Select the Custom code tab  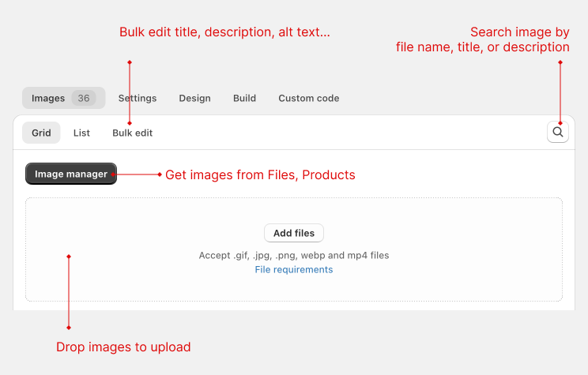coord(309,98)
